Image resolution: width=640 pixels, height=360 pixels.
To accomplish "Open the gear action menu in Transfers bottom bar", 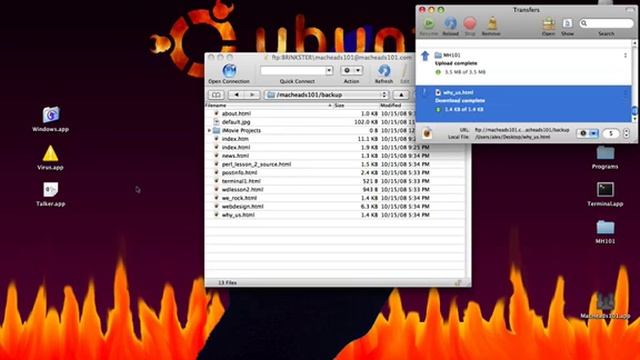I will point(587,133).
